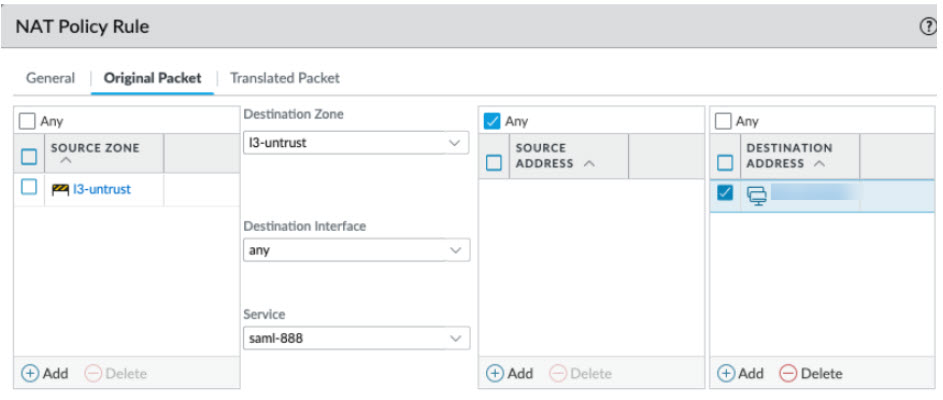Expand the Service saml-888 dropdown
Screen dimensions: 943x400
(455, 338)
